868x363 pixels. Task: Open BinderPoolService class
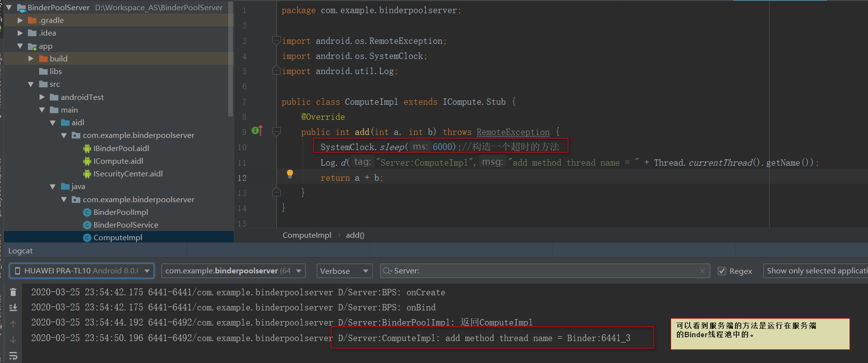[126, 225]
